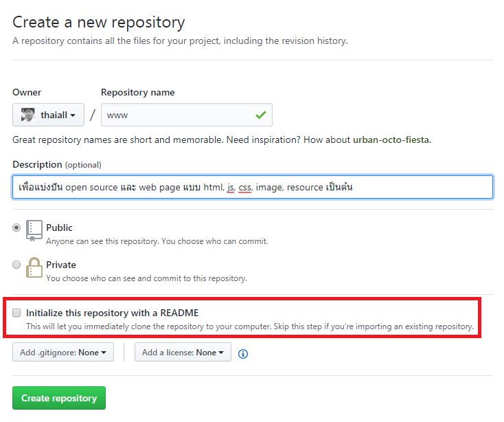Select the Public radio button
Viewport: 504px width, 422px height.
(x=16, y=227)
